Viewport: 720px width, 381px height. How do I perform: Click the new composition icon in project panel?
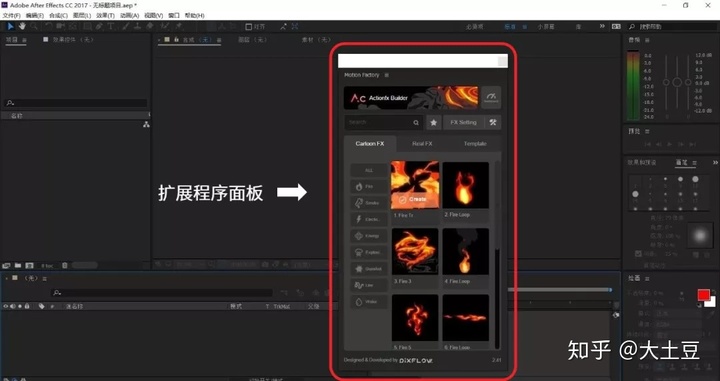(x=29, y=265)
